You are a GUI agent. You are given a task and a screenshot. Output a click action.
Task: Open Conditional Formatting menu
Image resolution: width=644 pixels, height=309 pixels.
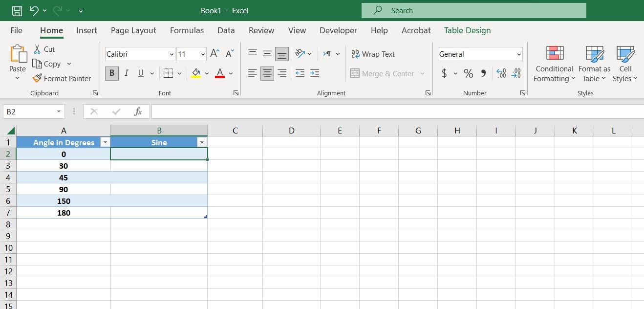tap(554, 64)
